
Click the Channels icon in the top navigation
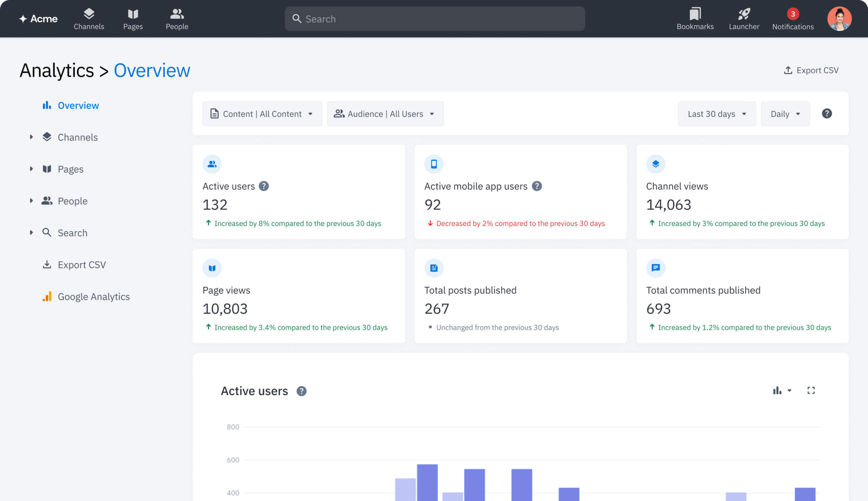[89, 19]
